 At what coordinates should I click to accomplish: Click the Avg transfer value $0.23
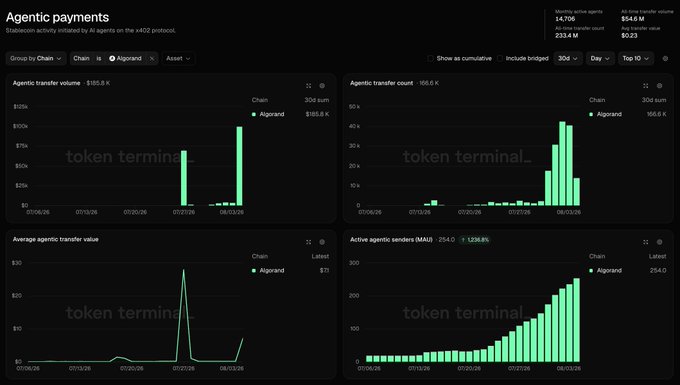629,36
